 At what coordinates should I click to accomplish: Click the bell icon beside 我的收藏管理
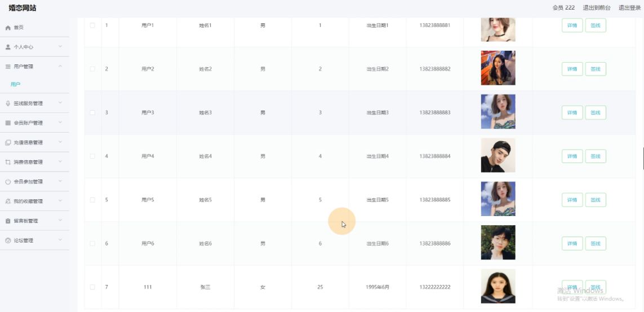coord(8,201)
